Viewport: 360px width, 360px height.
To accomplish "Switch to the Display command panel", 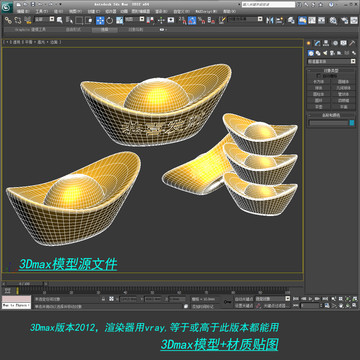I will click(x=344, y=43).
